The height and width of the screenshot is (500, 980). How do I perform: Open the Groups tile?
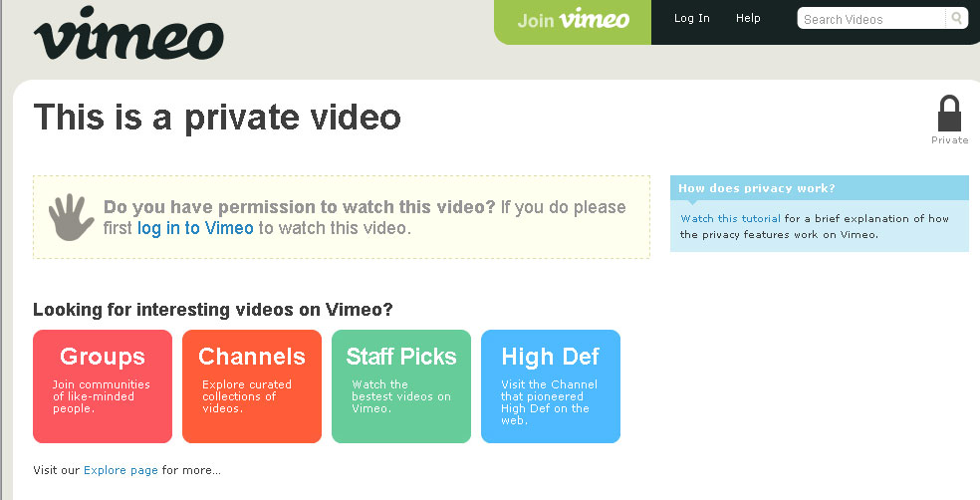[103, 386]
